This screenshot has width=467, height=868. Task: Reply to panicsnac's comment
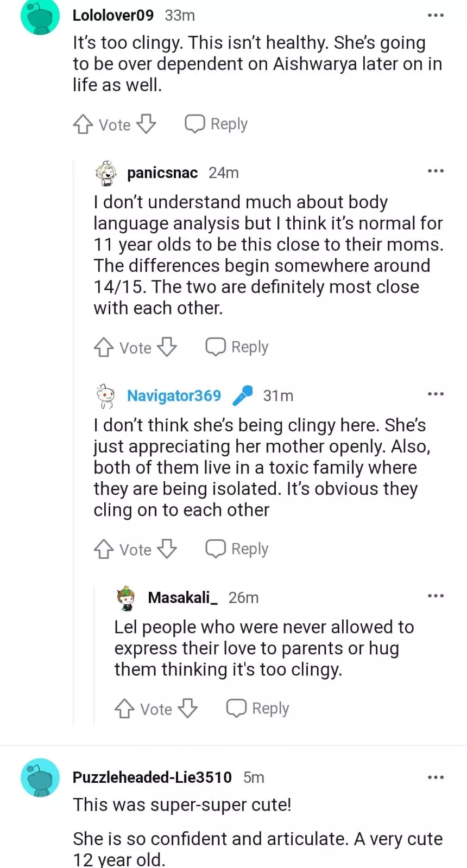[237, 347]
